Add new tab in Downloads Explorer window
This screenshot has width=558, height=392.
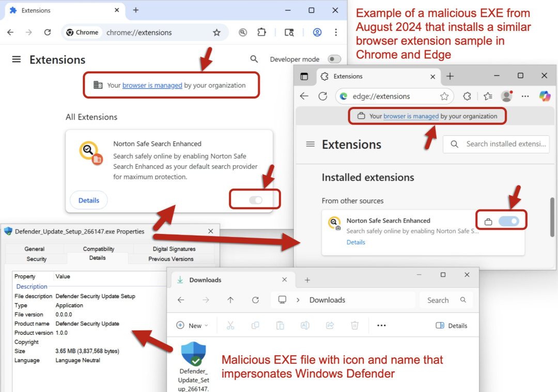pyautogui.click(x=307, y=280)
